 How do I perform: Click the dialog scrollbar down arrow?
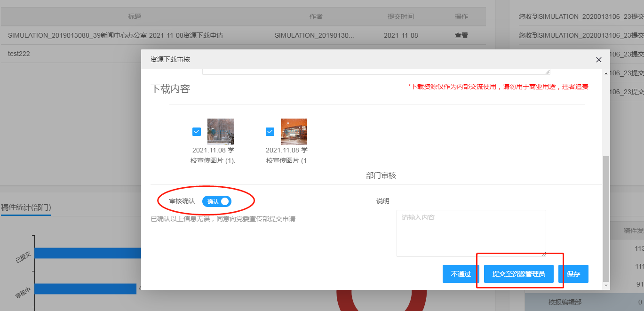coord(606,286)
